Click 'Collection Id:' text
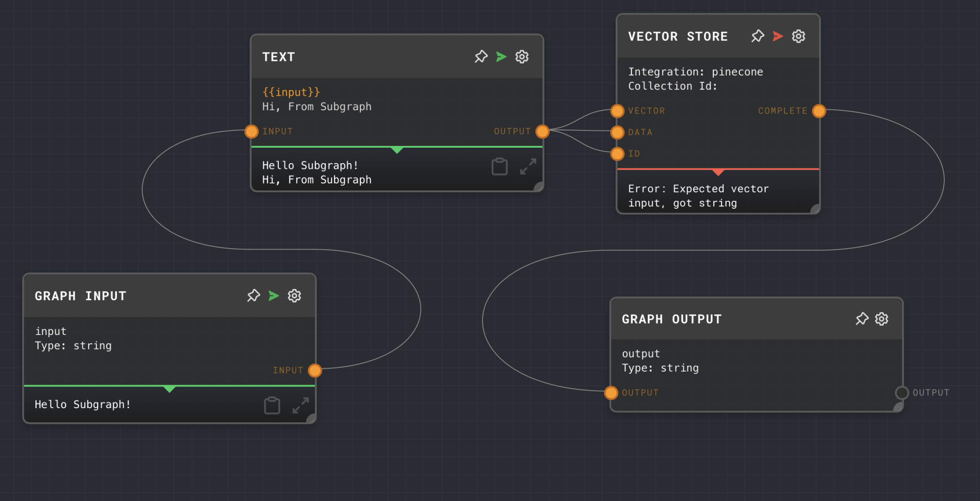This screenshot has height=501, width=980. (673, 86)
